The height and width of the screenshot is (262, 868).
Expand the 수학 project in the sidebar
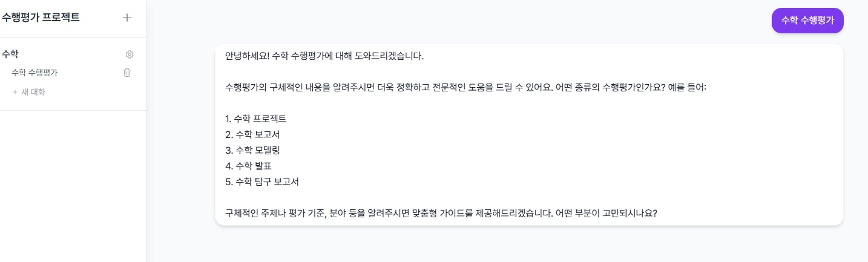10,54
